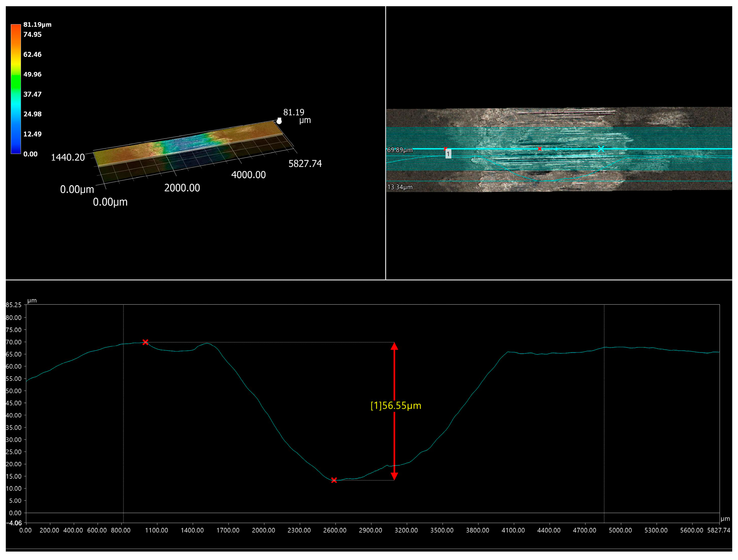Click the 69.89µm height label
The height and width of the screenshot is (560, 738).
pyautogui.click(x=400, y=150)
